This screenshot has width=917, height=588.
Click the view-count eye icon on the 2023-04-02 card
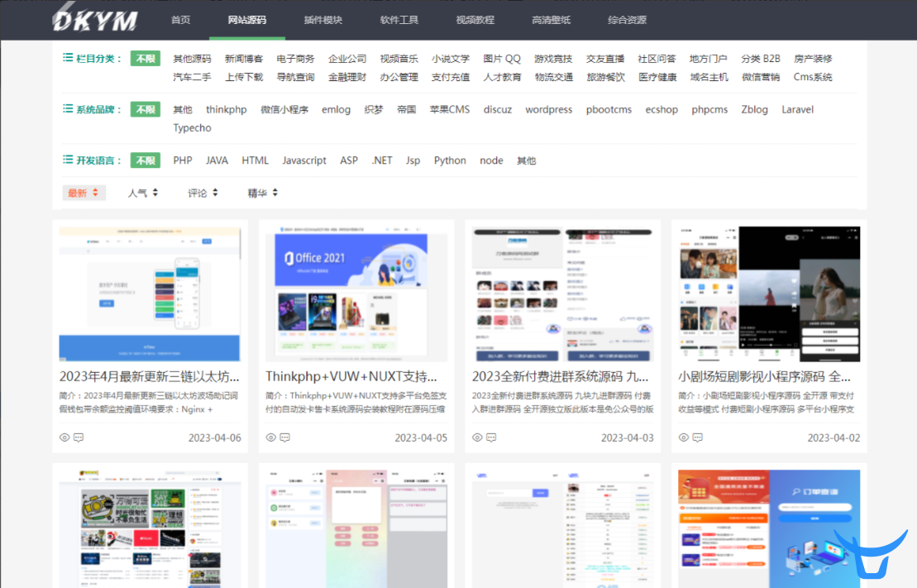pyautogui.click(x=684, y=437)
